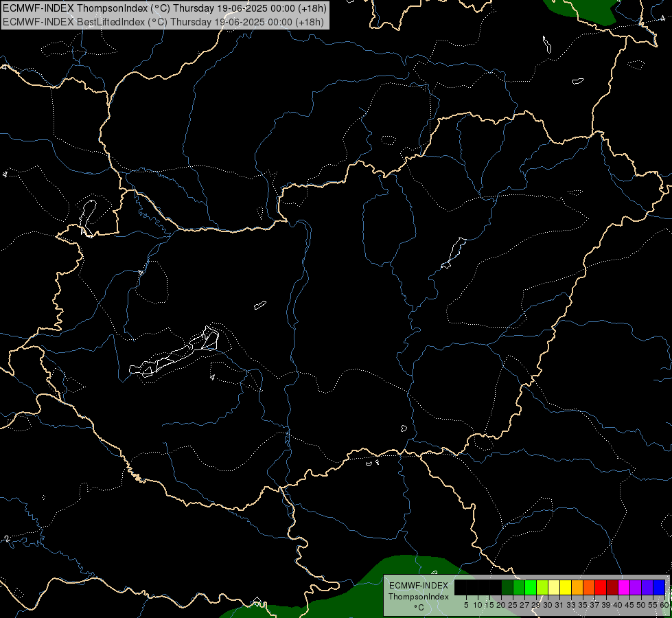Click the legend unit '°C'
Viewport: 672px width, 618px height.
click(x=419, y=608)
